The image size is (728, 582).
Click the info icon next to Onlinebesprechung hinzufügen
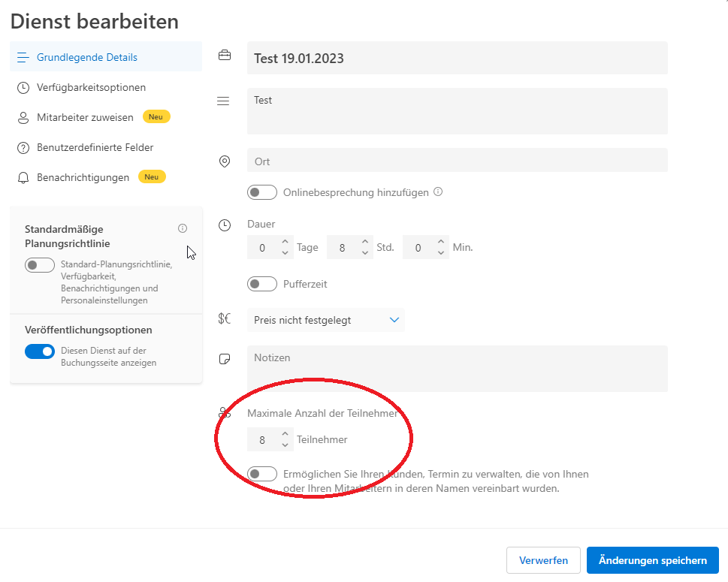438,191
